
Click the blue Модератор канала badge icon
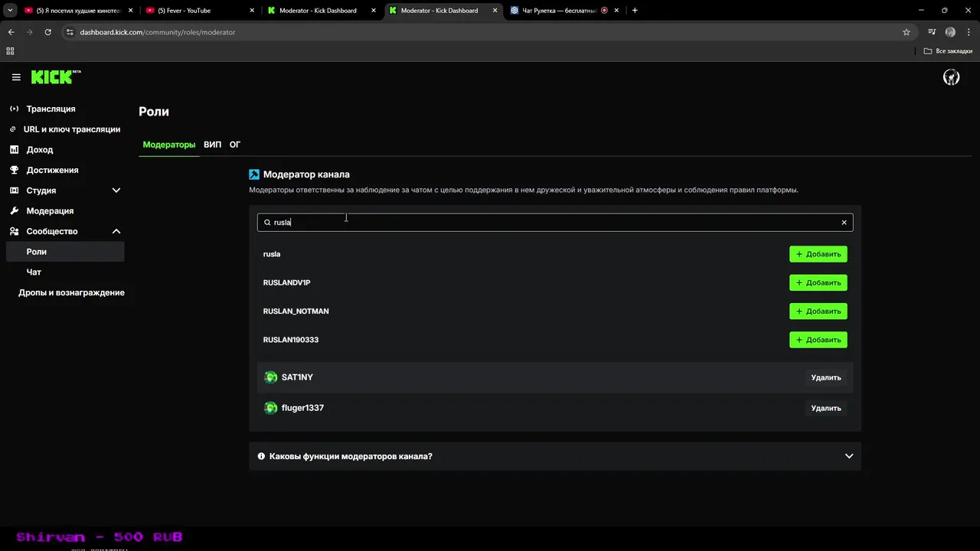coord(254,174)
